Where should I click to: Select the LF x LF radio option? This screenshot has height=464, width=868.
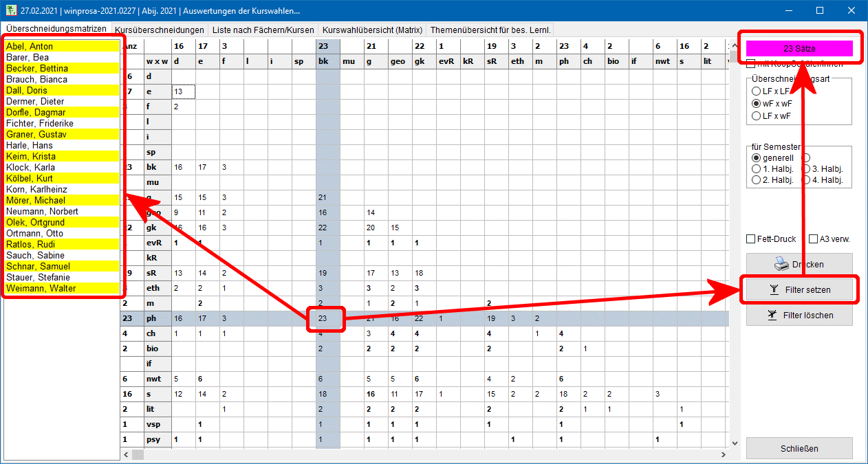(757, 91)
